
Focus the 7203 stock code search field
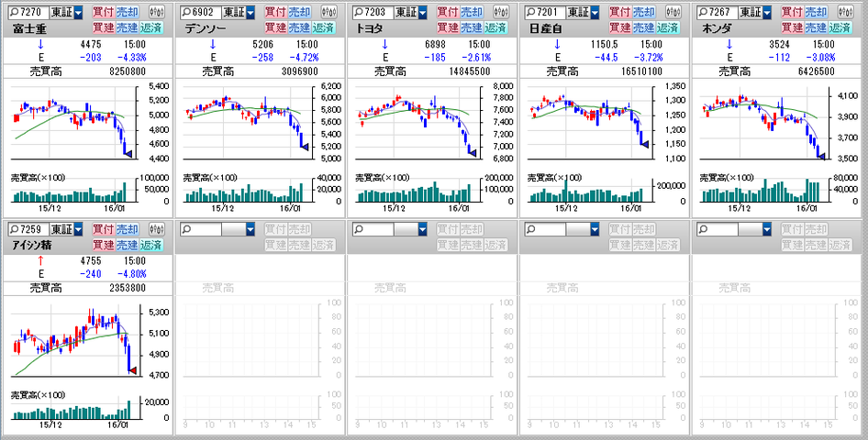373,12
